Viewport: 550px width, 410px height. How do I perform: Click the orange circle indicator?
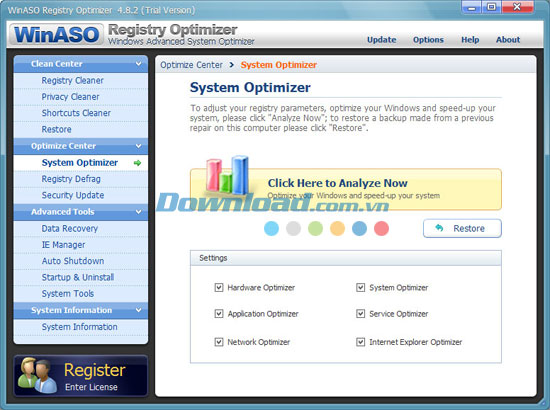click(x=337, y=228)
